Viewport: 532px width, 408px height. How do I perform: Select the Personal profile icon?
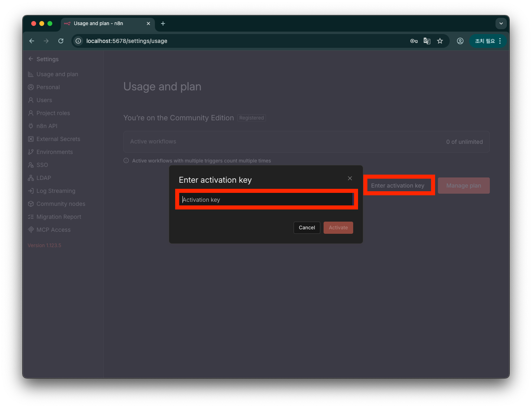(31, 87)
